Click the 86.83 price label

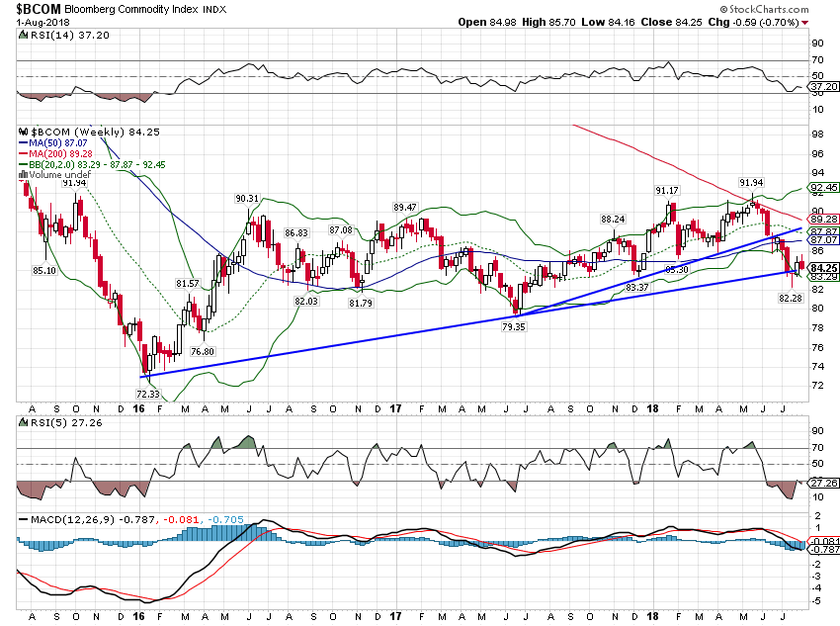pyautogui.click(x=296, y=233)
